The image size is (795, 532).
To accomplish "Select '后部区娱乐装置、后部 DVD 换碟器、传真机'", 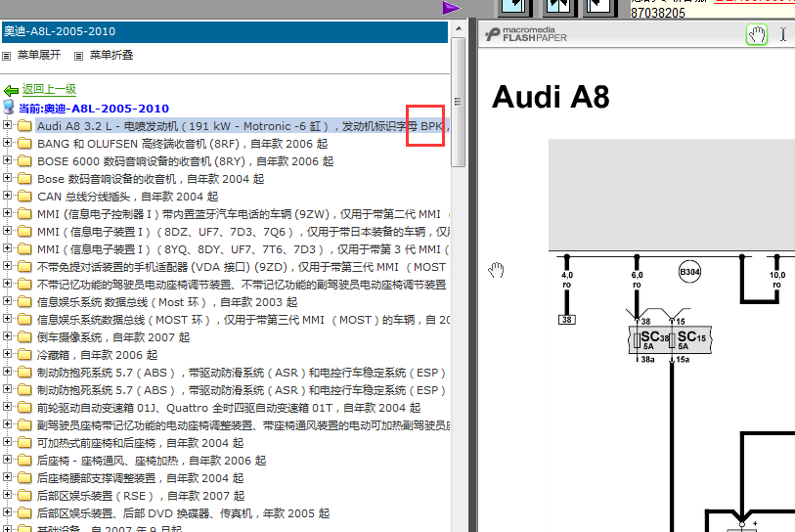I will 184,513.
